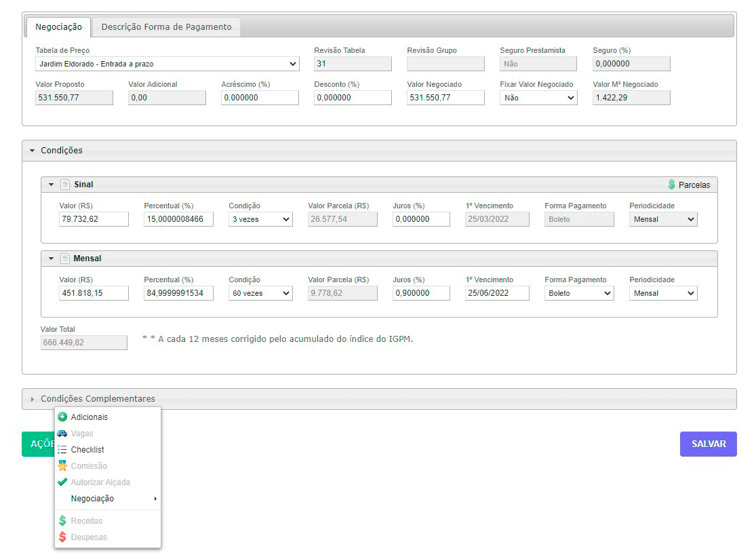Click the SALVAR button
Screen dimensions: 756x553
pyautogui.click(x=708, y=444)
